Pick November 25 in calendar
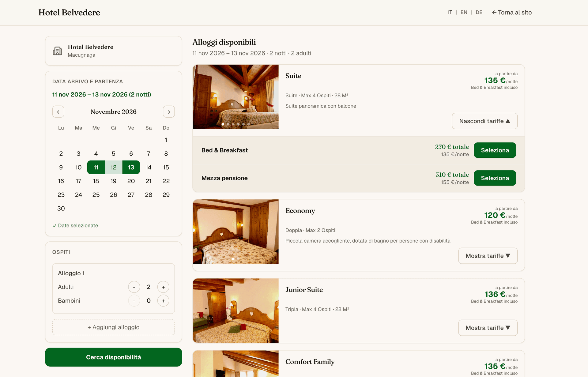 [96, 195]
